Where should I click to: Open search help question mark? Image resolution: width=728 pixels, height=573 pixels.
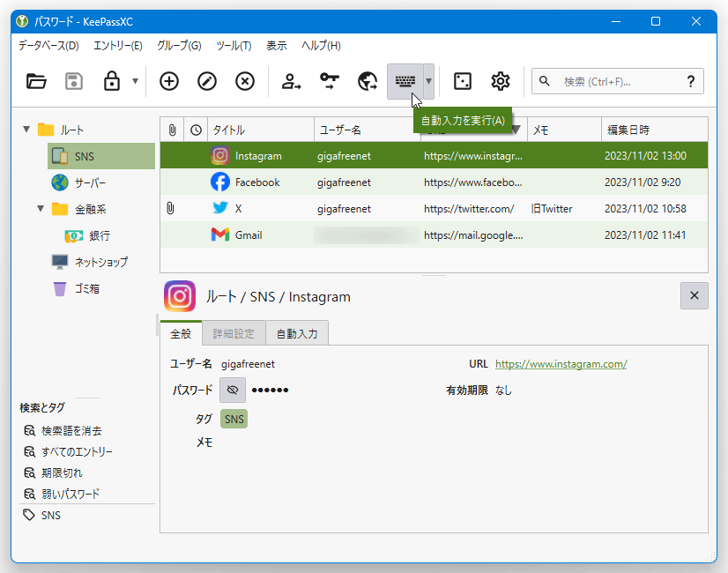691,81
